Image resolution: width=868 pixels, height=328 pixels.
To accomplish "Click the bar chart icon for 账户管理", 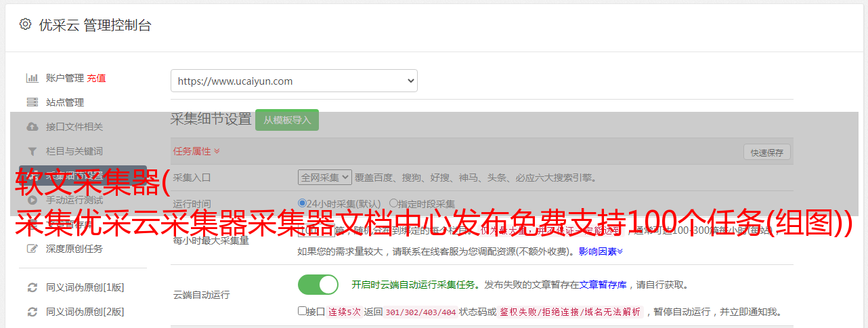I will 32,78.
